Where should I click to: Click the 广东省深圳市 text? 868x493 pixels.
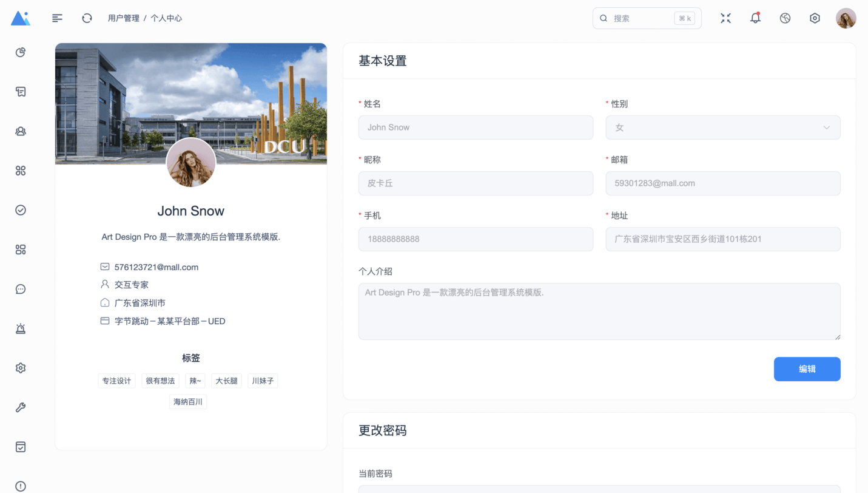click(x=140, y=303)
